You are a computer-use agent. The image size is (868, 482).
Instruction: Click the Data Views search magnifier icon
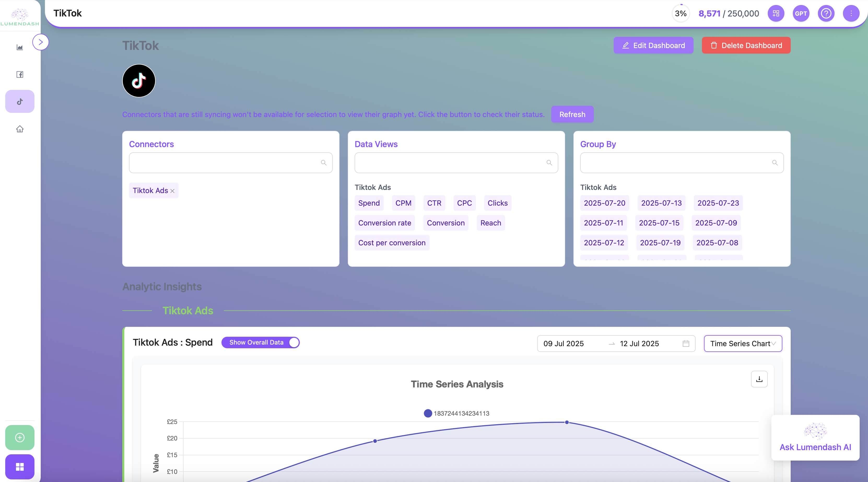point(549,163)
